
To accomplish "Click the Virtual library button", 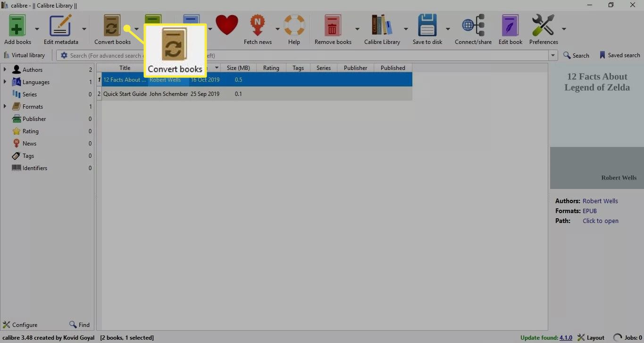I will 25,55.
